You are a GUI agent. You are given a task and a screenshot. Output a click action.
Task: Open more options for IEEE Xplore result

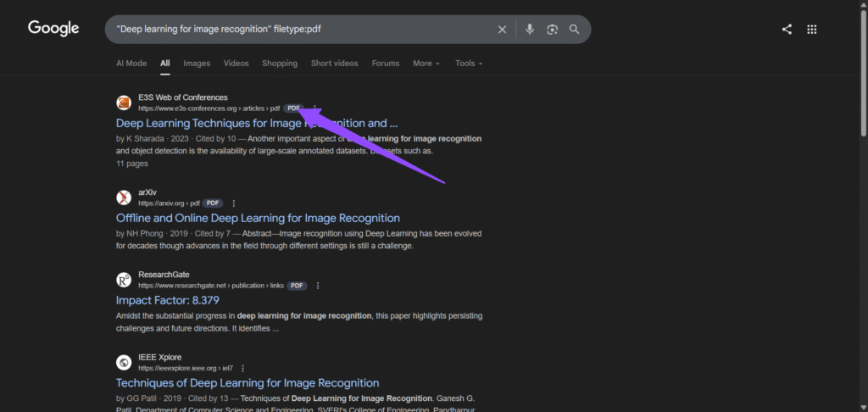(243, 369)
